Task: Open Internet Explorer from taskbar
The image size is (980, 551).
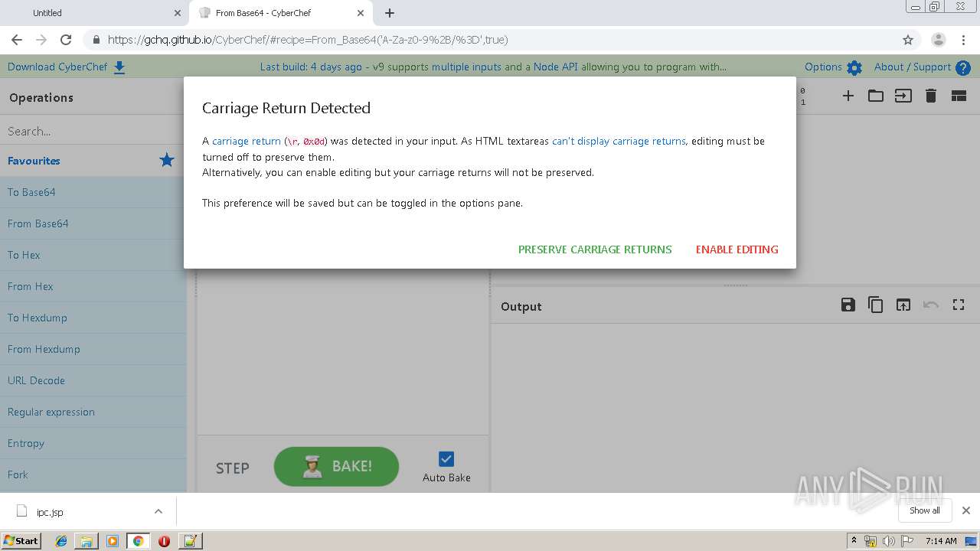Action: click(61, 541)
